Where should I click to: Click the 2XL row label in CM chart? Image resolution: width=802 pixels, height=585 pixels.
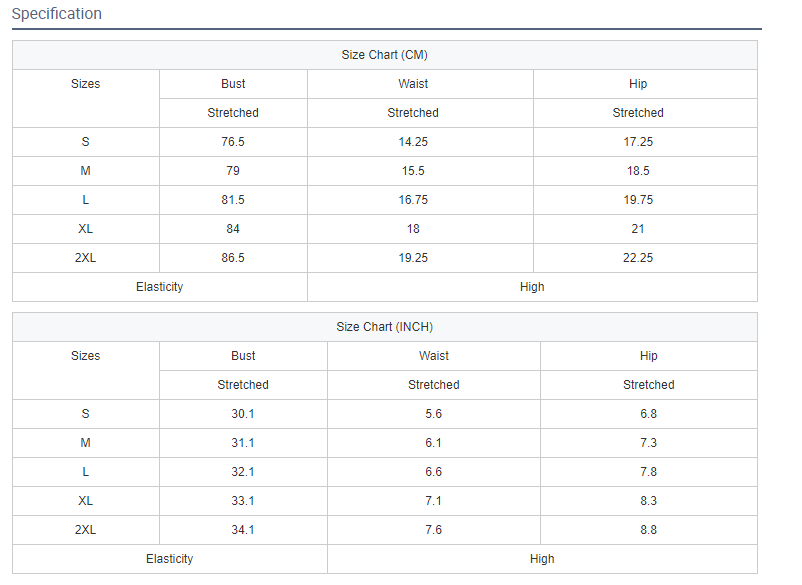pos(85,258)
